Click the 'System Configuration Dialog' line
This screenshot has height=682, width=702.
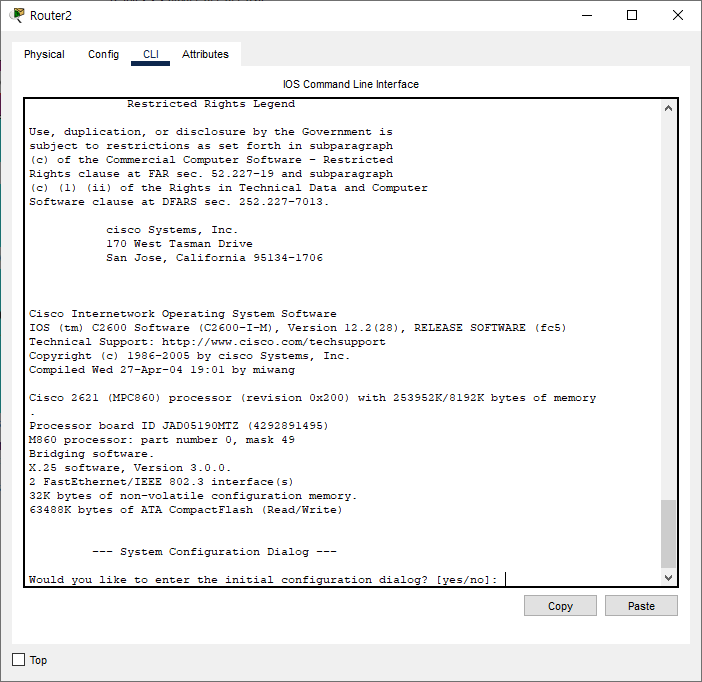coord(214,552)
